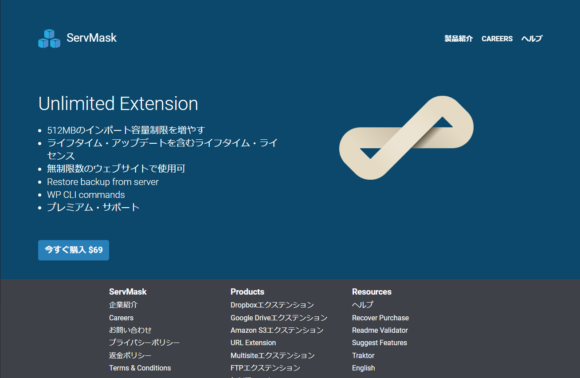Open お問い合わせ contact link
The image size is (580, 378).
click(130, 330)
